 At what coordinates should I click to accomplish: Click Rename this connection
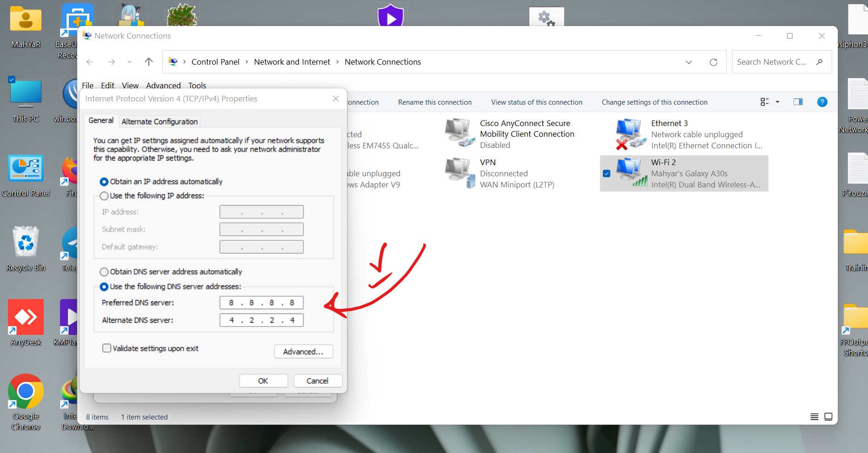tap(435, 102)
